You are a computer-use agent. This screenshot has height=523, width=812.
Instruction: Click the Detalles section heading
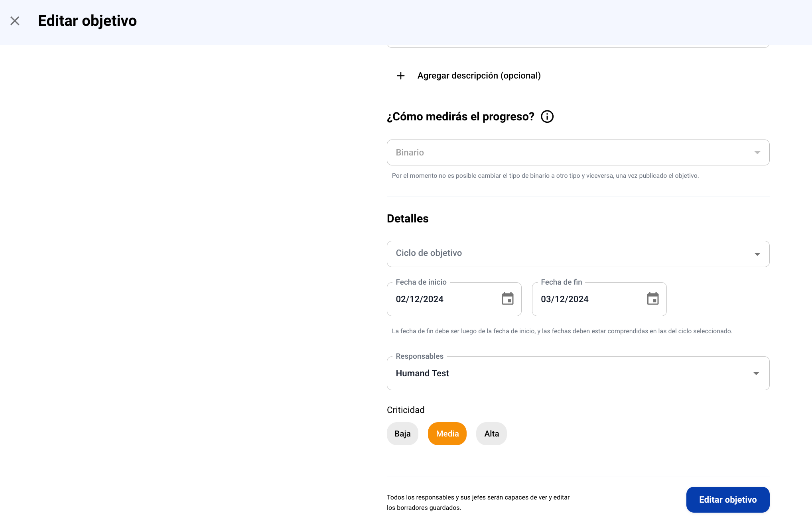coord(408,218)
